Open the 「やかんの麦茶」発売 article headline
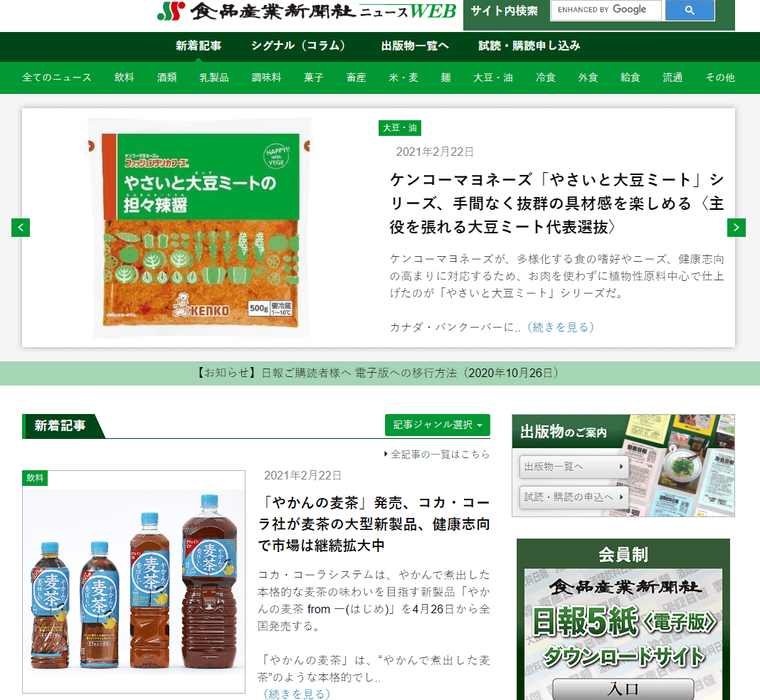Screen dimensions: 760x700 pyautogui.click(x=374, y=524)
